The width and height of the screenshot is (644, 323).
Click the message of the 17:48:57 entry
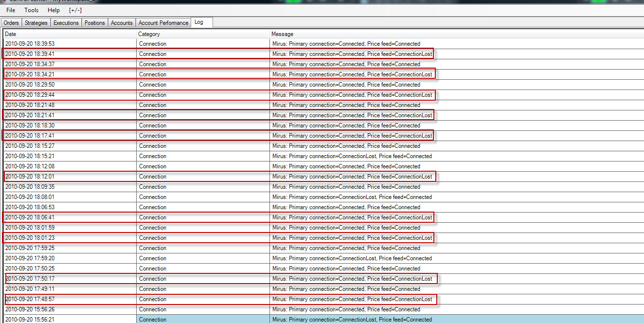(x=352, y=299)
